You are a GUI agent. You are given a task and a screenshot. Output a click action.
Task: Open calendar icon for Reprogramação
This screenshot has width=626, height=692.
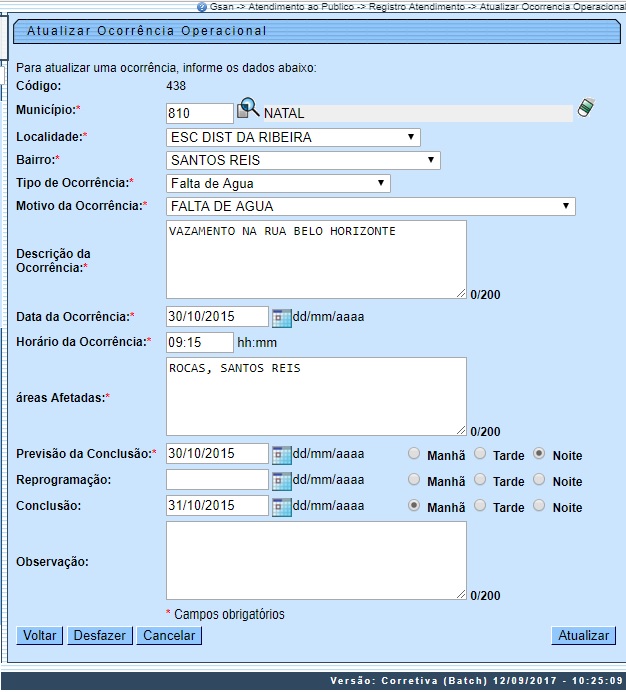tap(281, 480)
